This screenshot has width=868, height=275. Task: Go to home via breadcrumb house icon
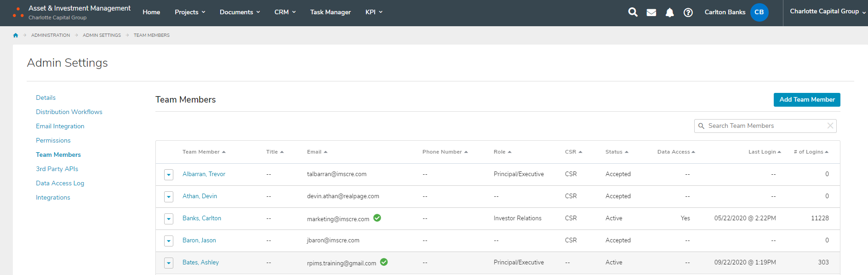16,35
